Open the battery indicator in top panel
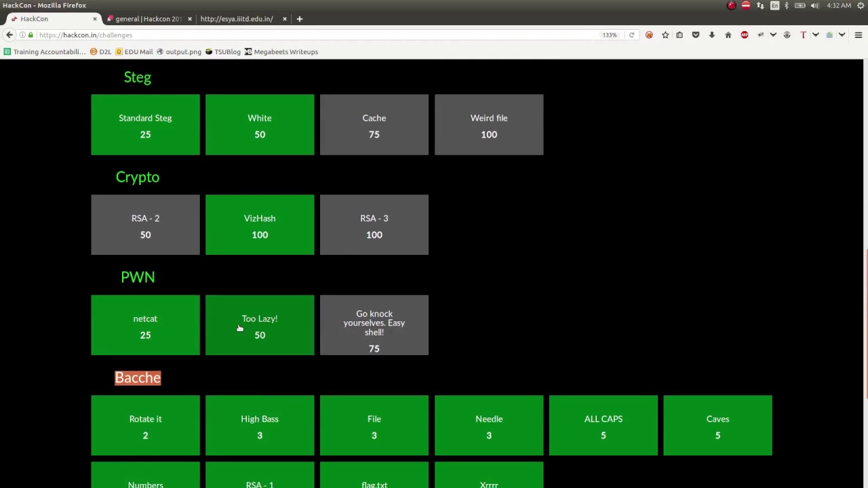Viewport: 868px width, 488px height. (800, 5)
